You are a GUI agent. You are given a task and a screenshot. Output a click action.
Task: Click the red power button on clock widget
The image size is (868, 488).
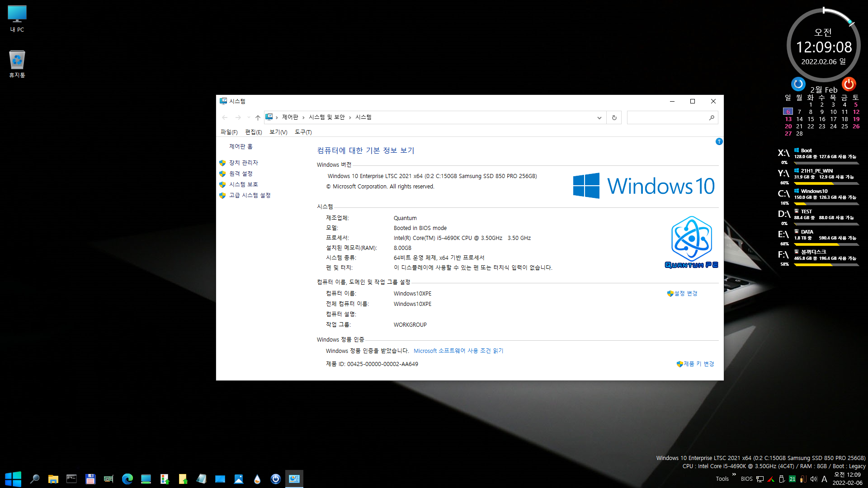[849, 84]
